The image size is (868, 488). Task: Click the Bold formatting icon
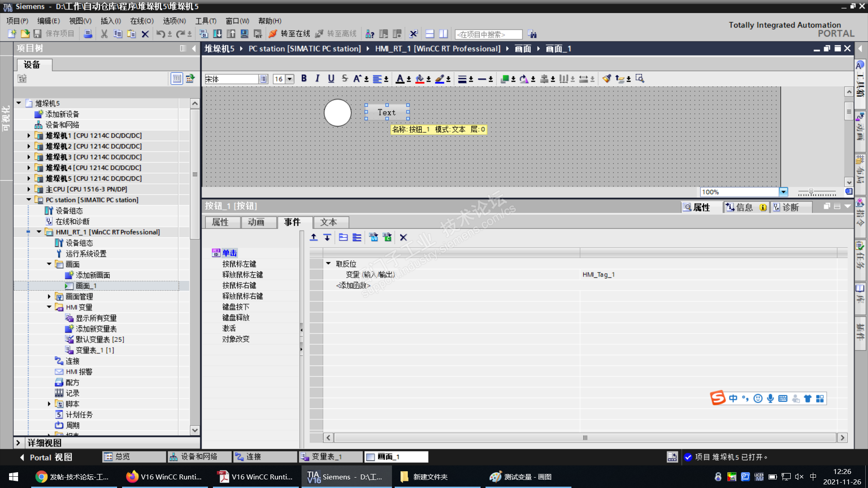pyautogui.click(x=304, y=79)
